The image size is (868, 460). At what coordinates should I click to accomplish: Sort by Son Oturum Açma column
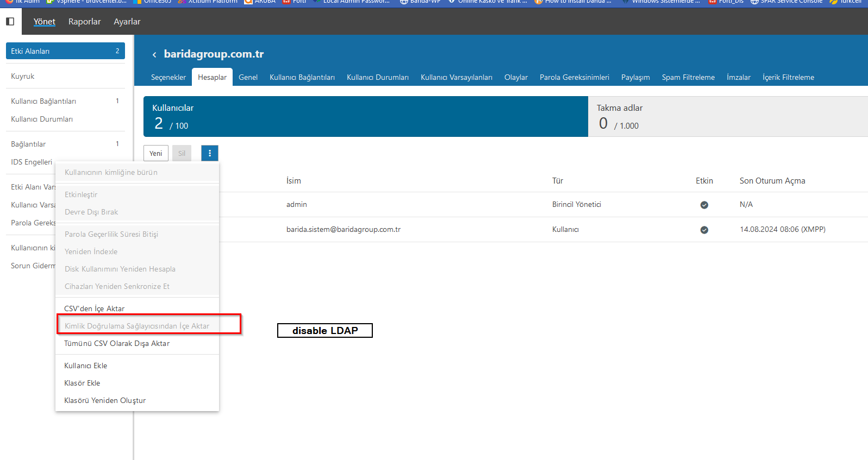click(x=772, y=181)
